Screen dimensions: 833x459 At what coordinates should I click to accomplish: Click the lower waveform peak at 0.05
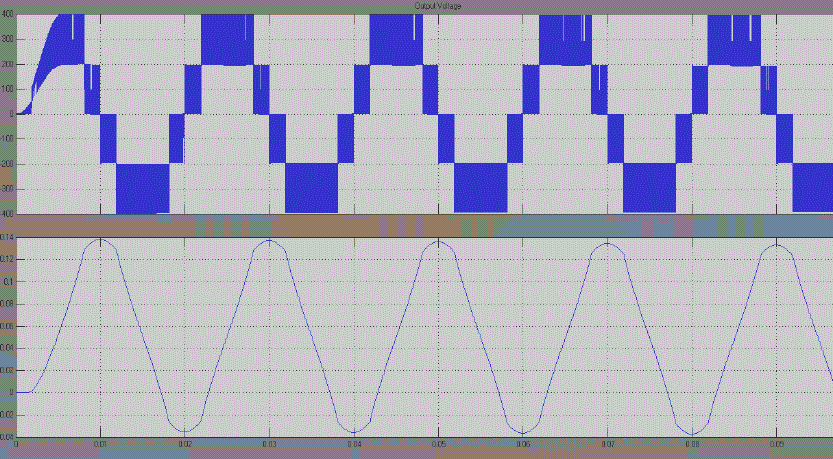(x=438, y=241)
